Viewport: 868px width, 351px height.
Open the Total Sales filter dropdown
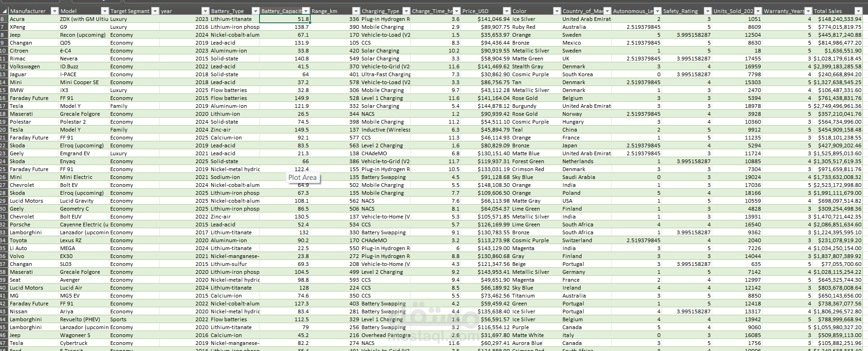pos(858,11)
